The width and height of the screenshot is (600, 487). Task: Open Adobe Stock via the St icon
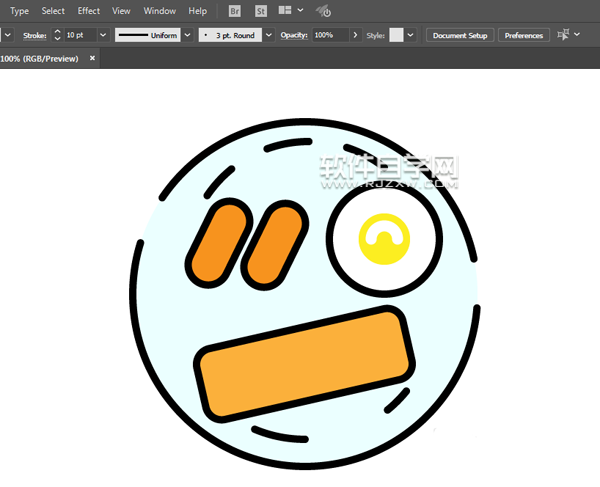(x=261, y=11)
